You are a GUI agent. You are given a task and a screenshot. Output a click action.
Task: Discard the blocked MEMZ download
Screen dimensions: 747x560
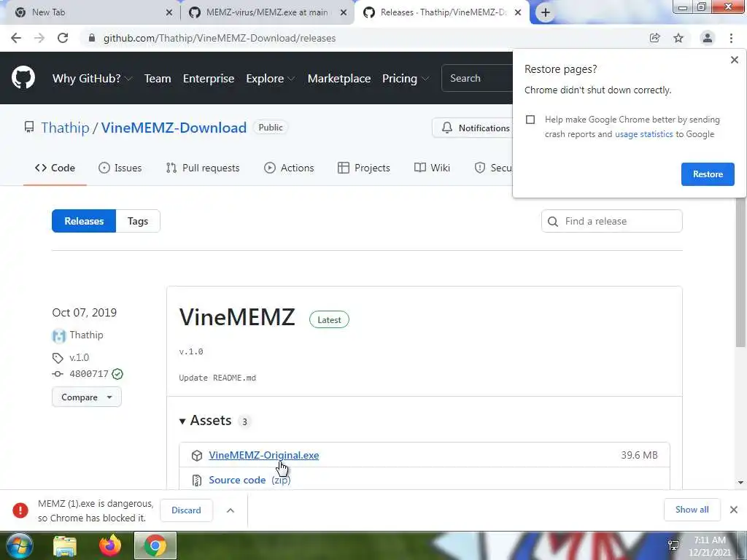point(186,510)
